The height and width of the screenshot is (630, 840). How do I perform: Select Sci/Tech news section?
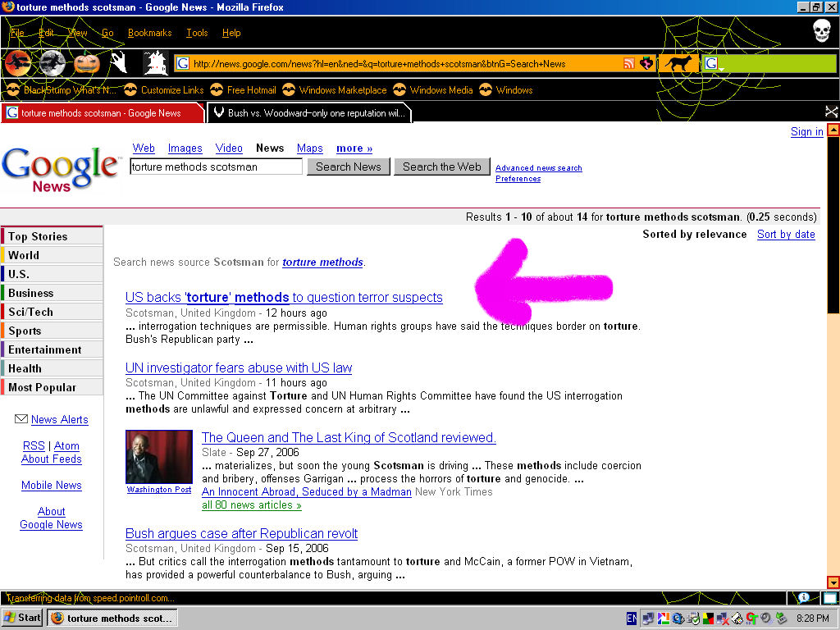click(x=52, y=312)
